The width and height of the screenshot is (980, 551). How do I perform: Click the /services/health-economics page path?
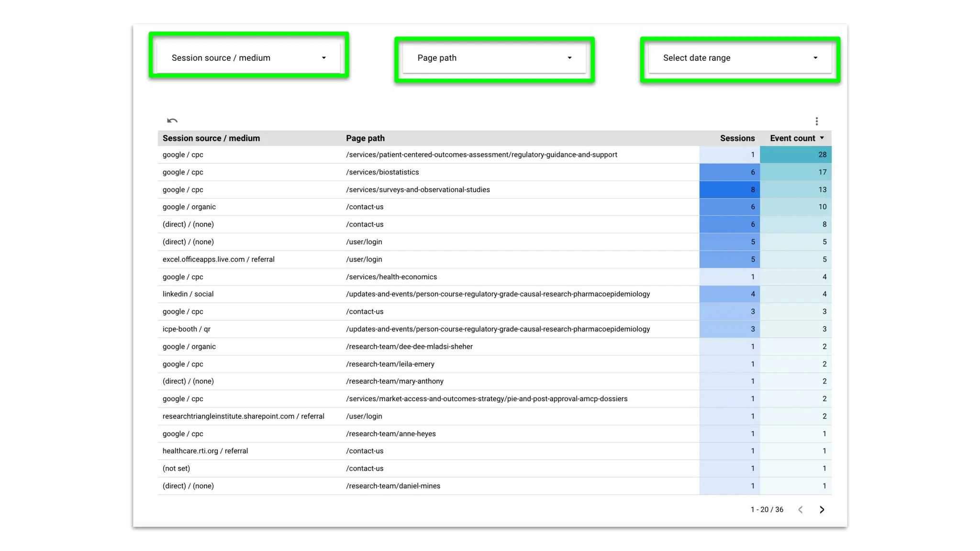(391, 277)
